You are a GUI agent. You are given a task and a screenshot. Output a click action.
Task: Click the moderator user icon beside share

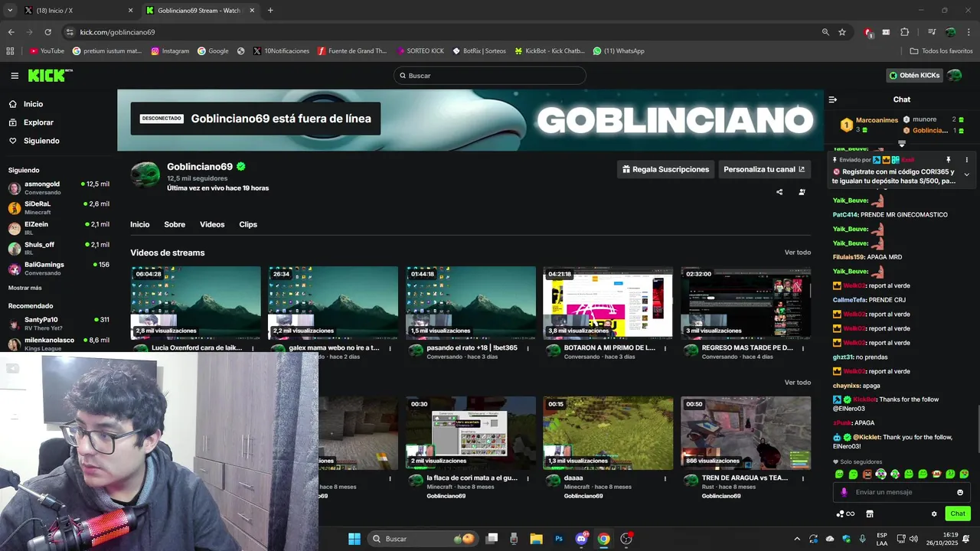802,192
